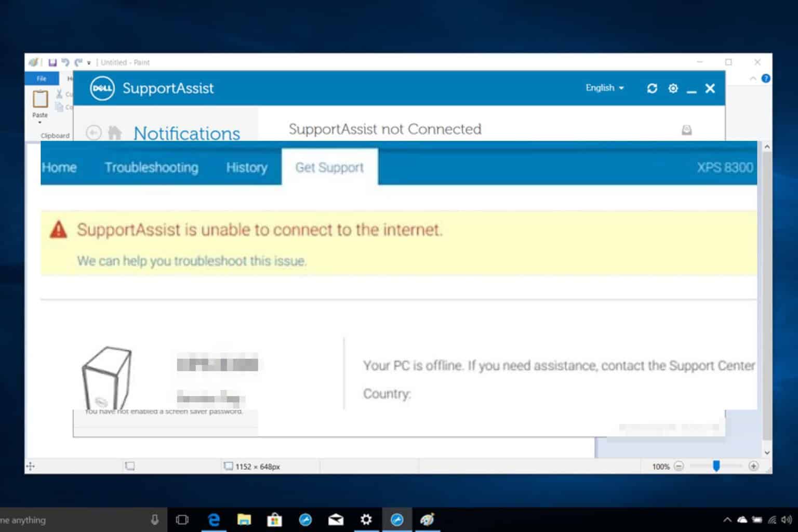Open the Customize Quick Access Toolbar arrow
The width and height of the screenshot is (798, 532).
click(89, 63)
